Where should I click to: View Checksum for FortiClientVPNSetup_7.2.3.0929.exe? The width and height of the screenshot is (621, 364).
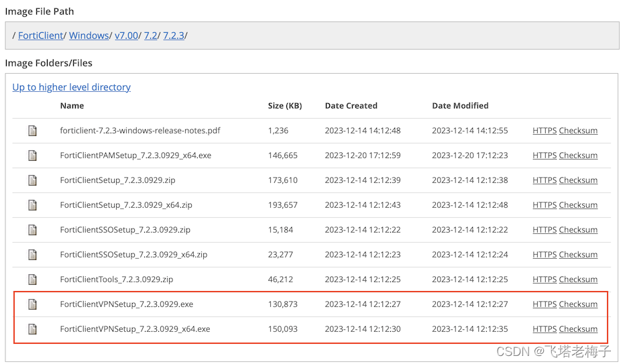click(x=578, y=304)
